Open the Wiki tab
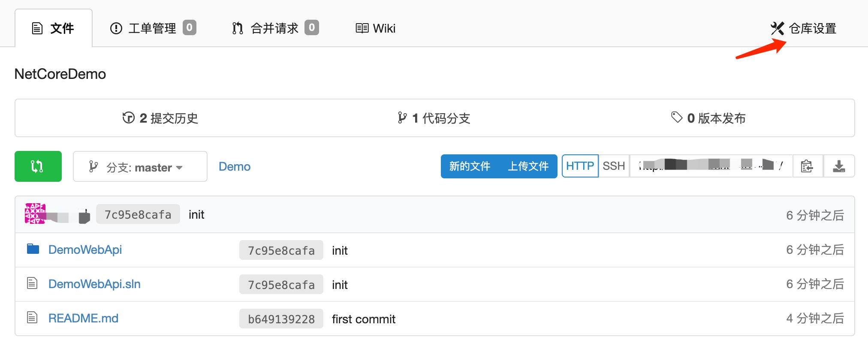The height and width of the screenshot is (343, 868). pos(376,28)
